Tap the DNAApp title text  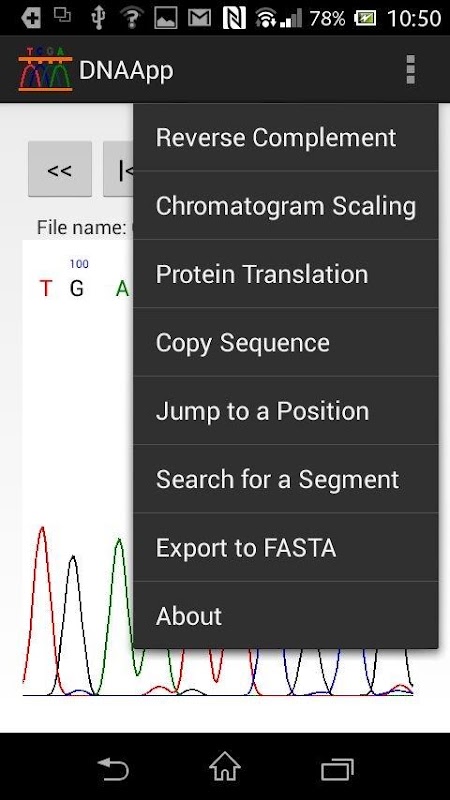click(126, 70)
